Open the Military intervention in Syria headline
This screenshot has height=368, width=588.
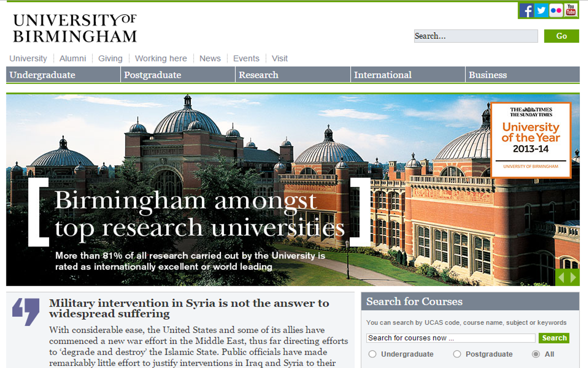tap(189, 309)
